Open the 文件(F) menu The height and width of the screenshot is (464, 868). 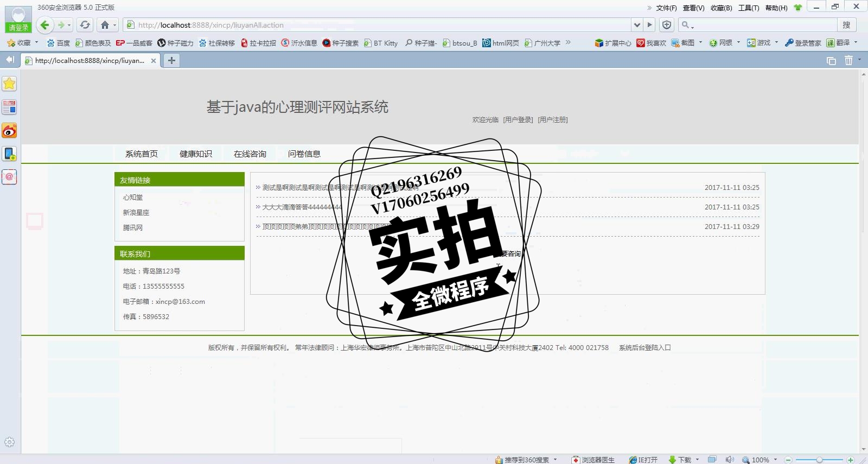[x=666, y=8]
